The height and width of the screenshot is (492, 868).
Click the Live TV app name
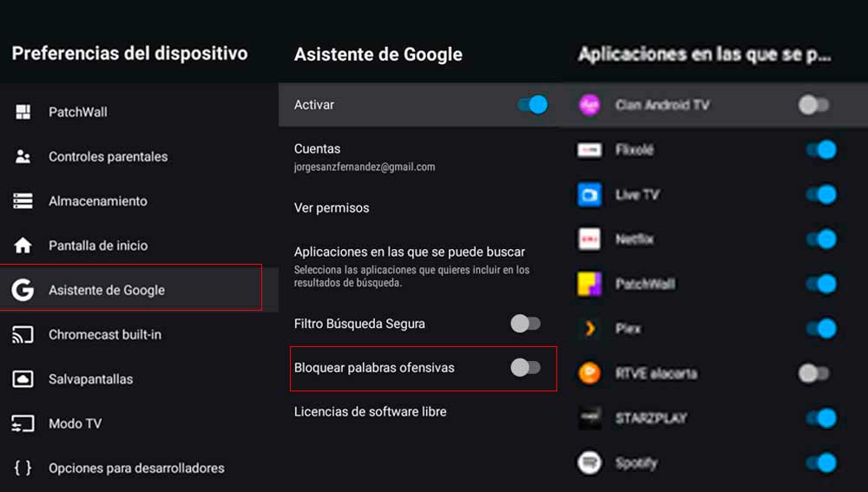tap(637, 195)
